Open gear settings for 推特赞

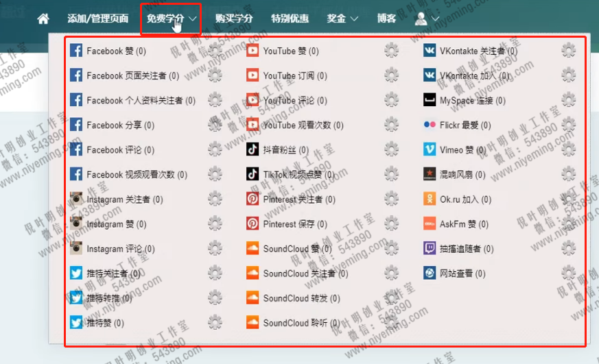pyautogui.click(x=215, y=323)
